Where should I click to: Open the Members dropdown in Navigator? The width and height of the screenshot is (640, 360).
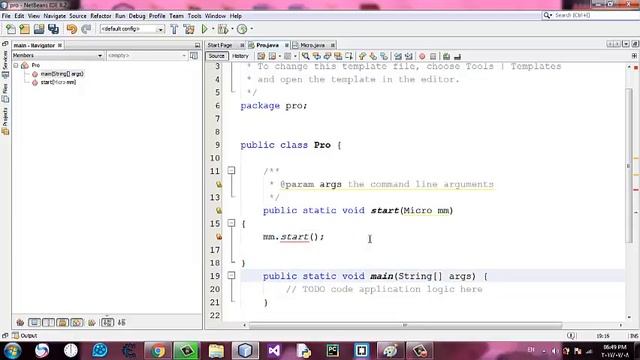tap(58, 56)
